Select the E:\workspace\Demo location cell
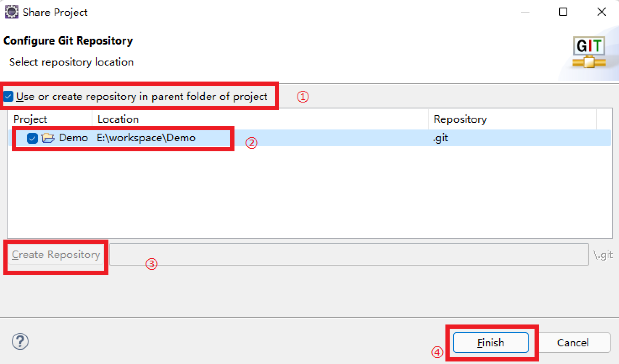619x364 pixels. [x=146, y=138]
